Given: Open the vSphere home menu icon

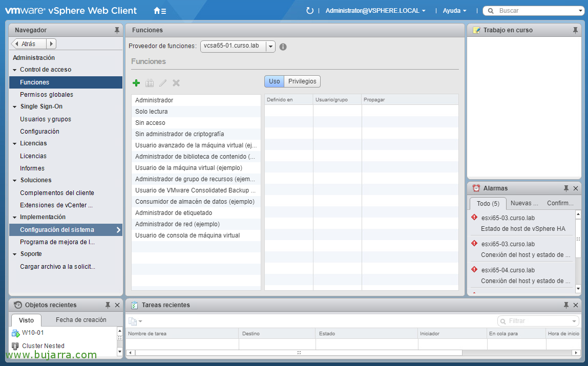Looking at the screenshot, I should (x=160, y=11).
